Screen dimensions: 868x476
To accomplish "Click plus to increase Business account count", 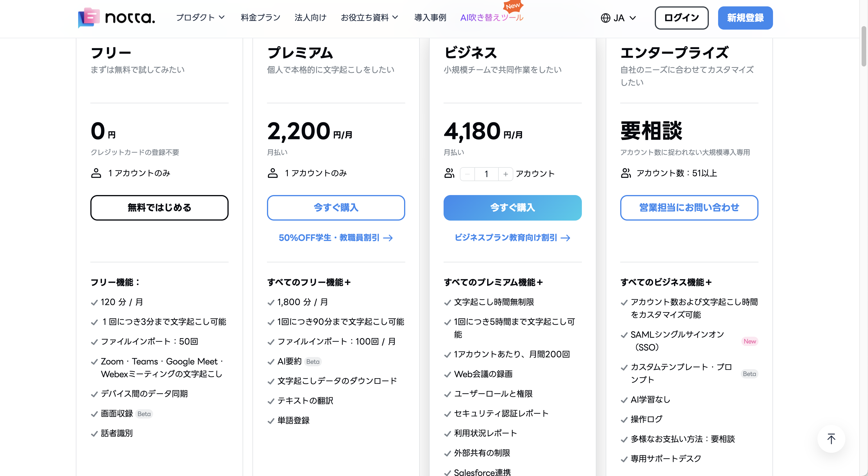I will point(505,174).
